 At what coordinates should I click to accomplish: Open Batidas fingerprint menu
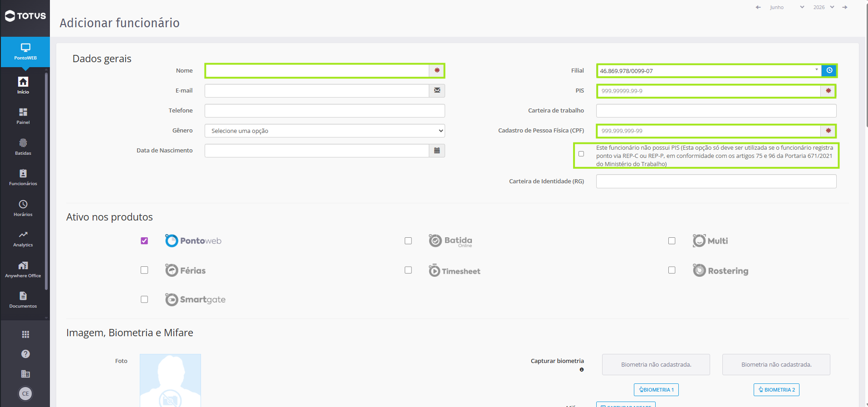23,147
